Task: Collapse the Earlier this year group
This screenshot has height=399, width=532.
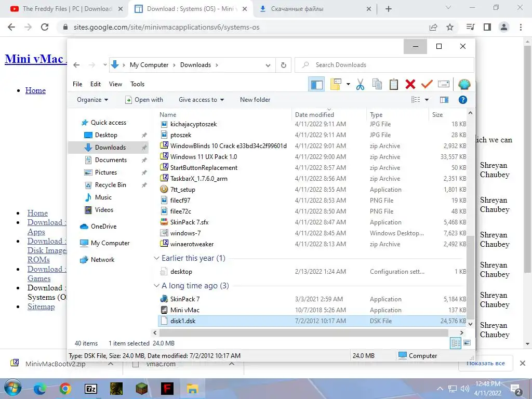Action: click(156, 258)
